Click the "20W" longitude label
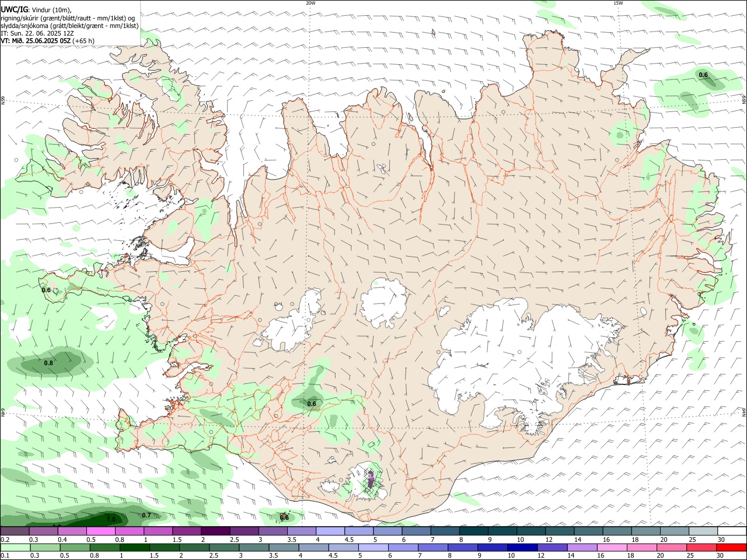The height and width of the screenshot is (560, 747). click(x=310, y=3)
